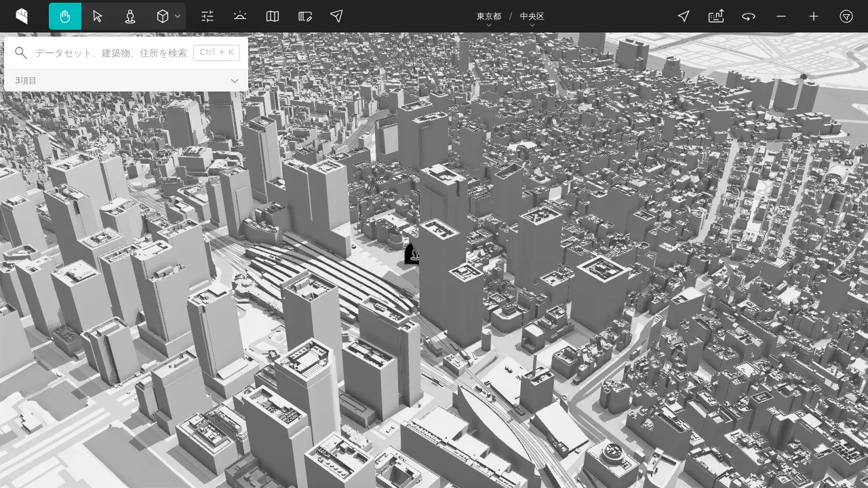Toggle pedestrian street view mode

[x=130, y=16]
